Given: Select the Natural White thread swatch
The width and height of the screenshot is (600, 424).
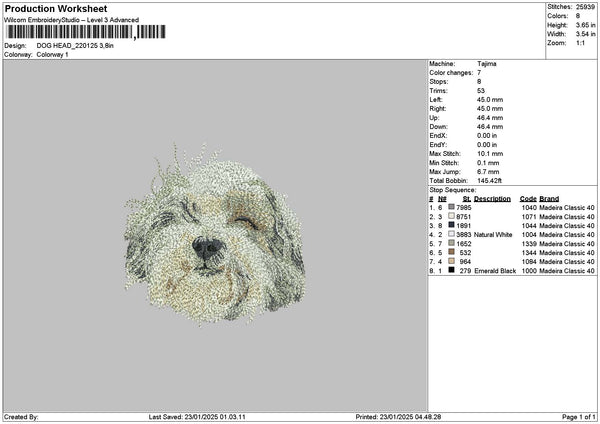Looking at the screenshot, I should (452, 234).
